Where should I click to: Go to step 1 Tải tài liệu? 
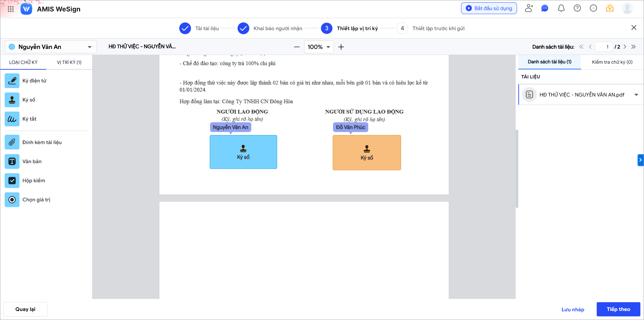[199, 28]
